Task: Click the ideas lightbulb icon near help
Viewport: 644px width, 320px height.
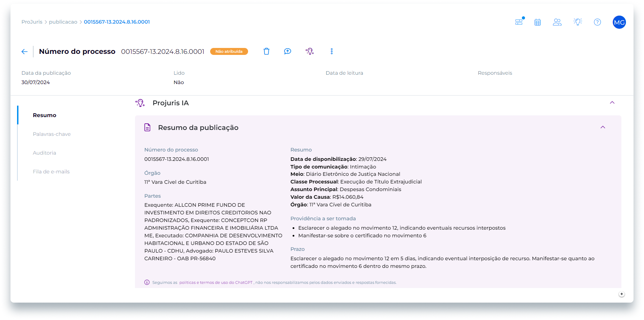Action: click(x=578, y=22)
